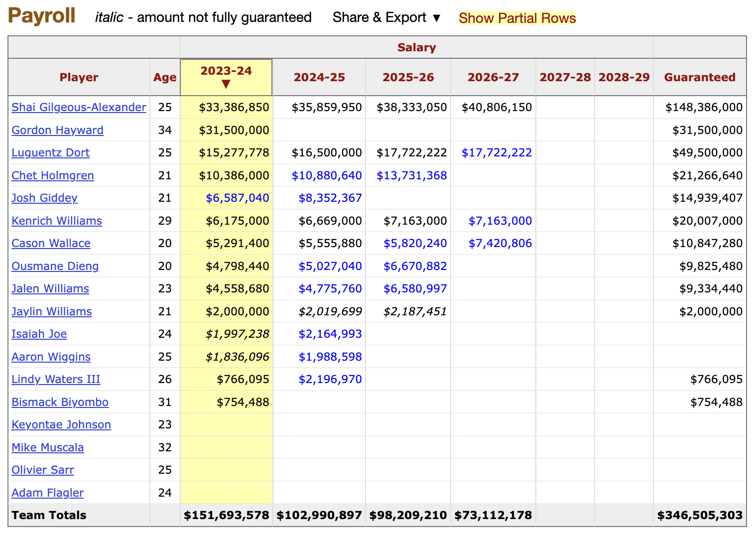Screen dimensions: 756x534
Task: Click Dort's $17,722,222 2026-27 option value
Action: click(497, 152)
